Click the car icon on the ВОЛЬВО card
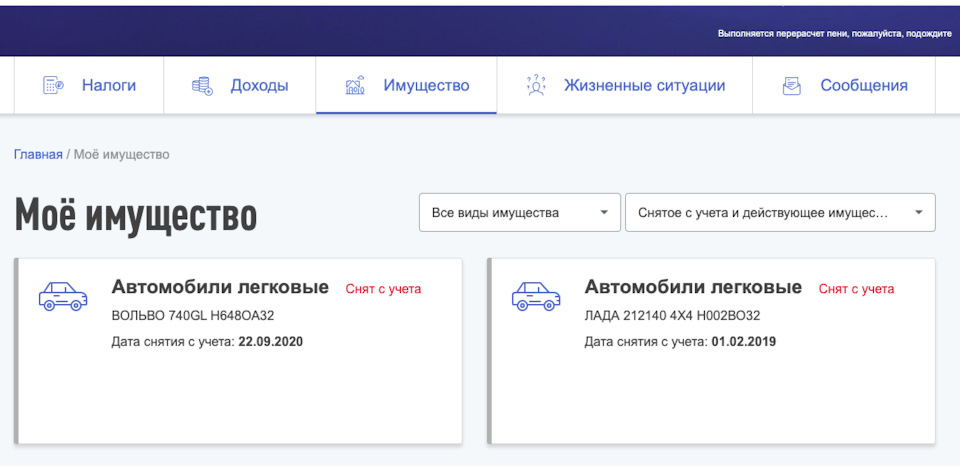Viewport: 960px width, 466px height. tap(62, 295)
